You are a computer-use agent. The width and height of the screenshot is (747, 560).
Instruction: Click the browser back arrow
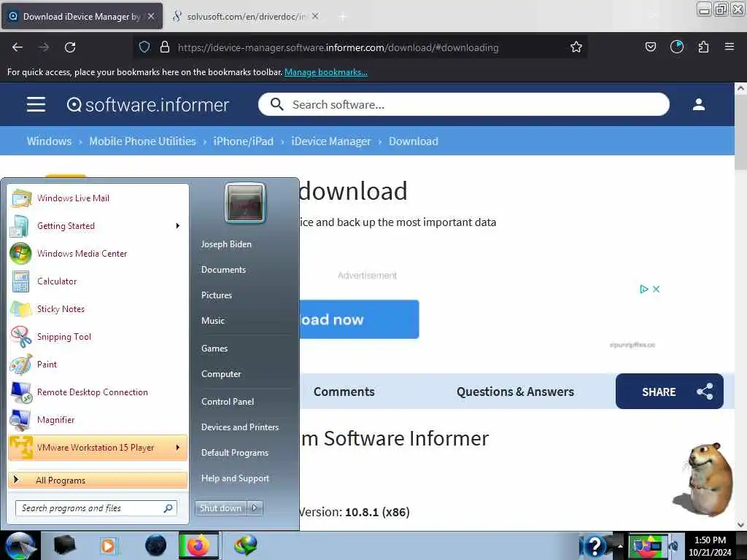pyautogui.click(x=18, y=47)
